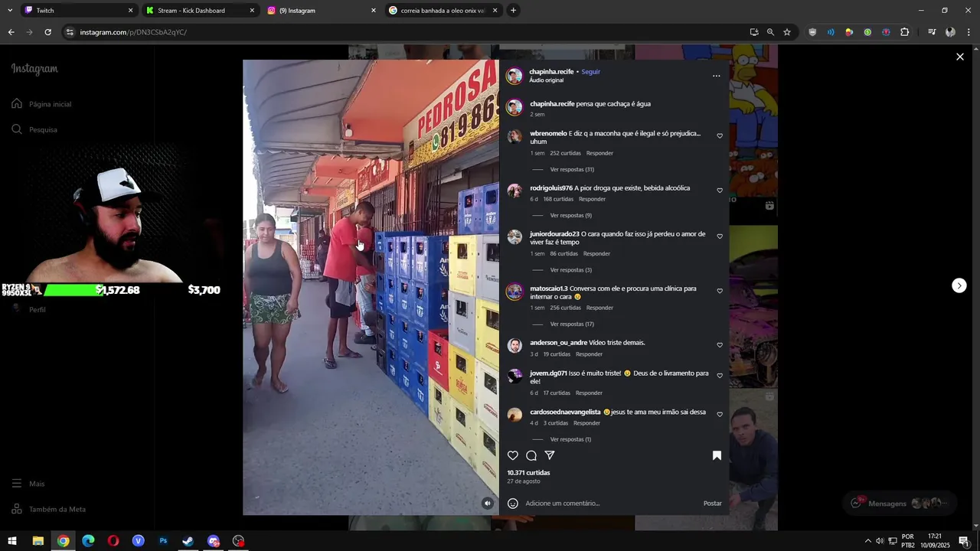Follow chapinha.recife via Seguir link
980x551 pixels.
[x=590, y=72]
